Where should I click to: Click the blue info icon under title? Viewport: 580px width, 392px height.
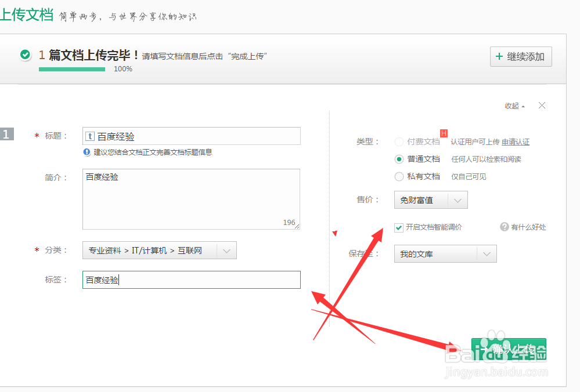[x=87, y=152]
